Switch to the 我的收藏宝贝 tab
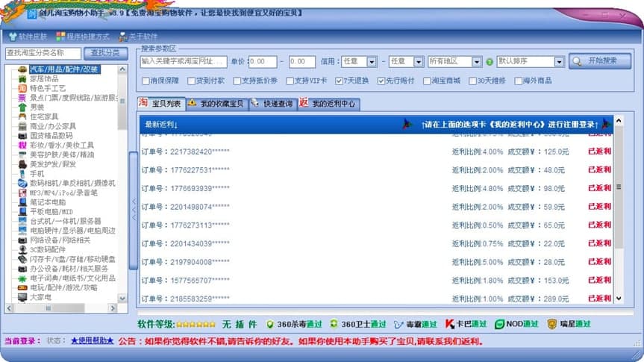Image resolution: width=644 pixels, height=362 pixels. coord(216,104)
